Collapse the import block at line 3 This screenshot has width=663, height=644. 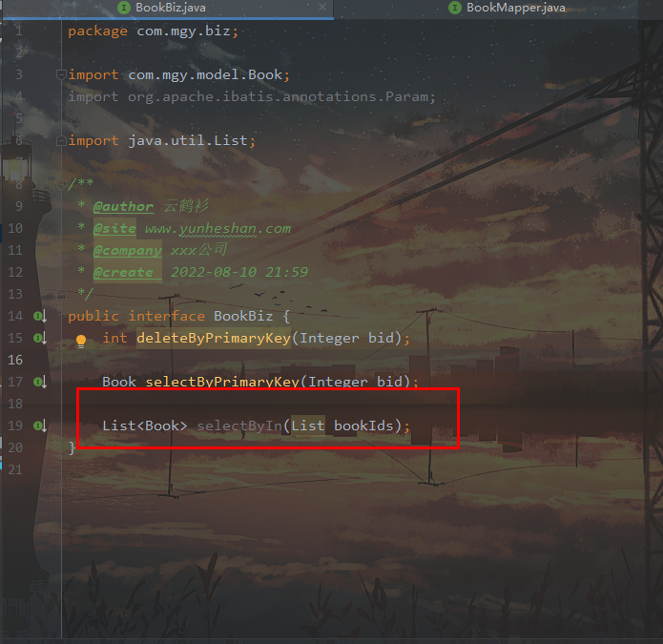[x=61, y=74]
